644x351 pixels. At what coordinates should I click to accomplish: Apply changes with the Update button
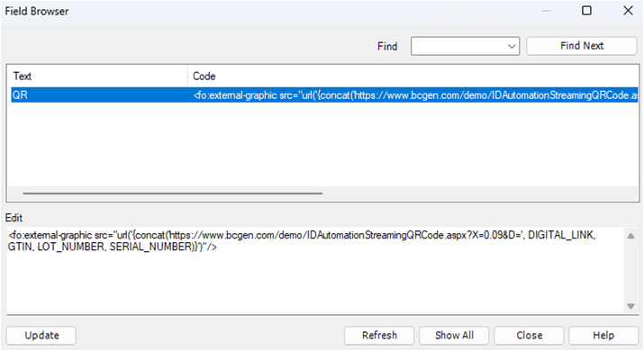point(41,336)
